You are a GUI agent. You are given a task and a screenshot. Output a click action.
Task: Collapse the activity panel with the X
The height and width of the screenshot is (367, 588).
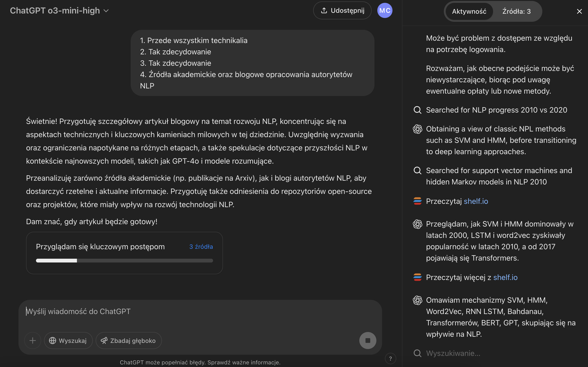click(x=579, y=11)
